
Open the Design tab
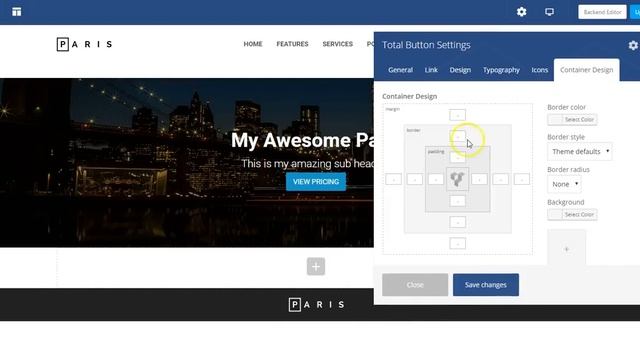[x=460, y=70]
